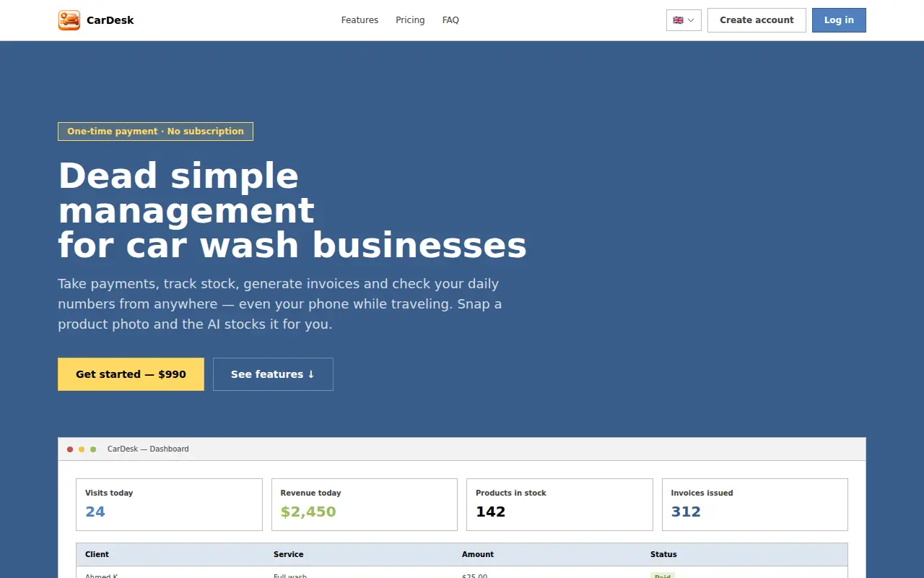Open the Features navigation link
Viewport: 924px width, 578px height.
pos(359,20)
